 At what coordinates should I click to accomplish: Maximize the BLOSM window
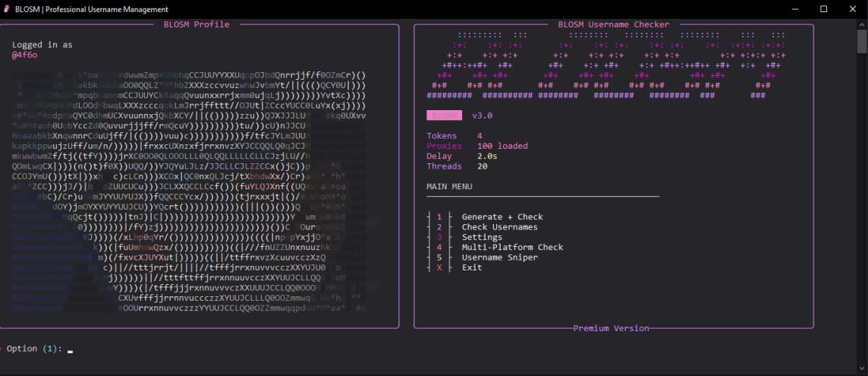[824, 9]
